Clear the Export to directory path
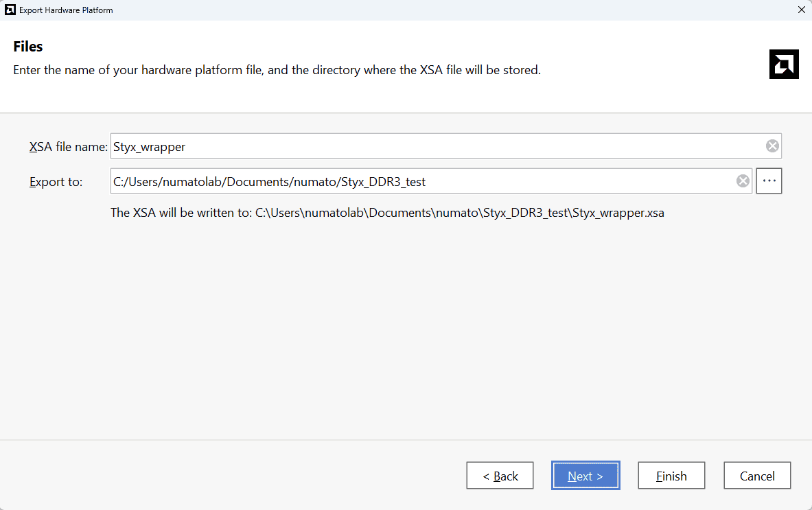 coord(743,181)
